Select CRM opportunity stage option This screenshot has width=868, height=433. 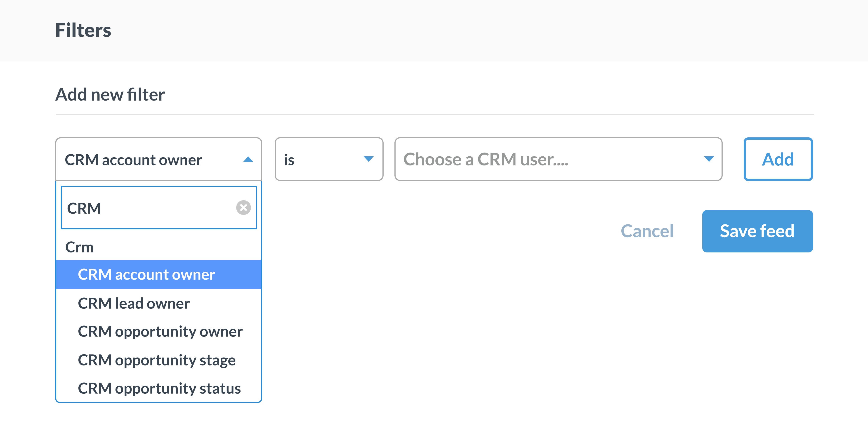pos(159,360)
